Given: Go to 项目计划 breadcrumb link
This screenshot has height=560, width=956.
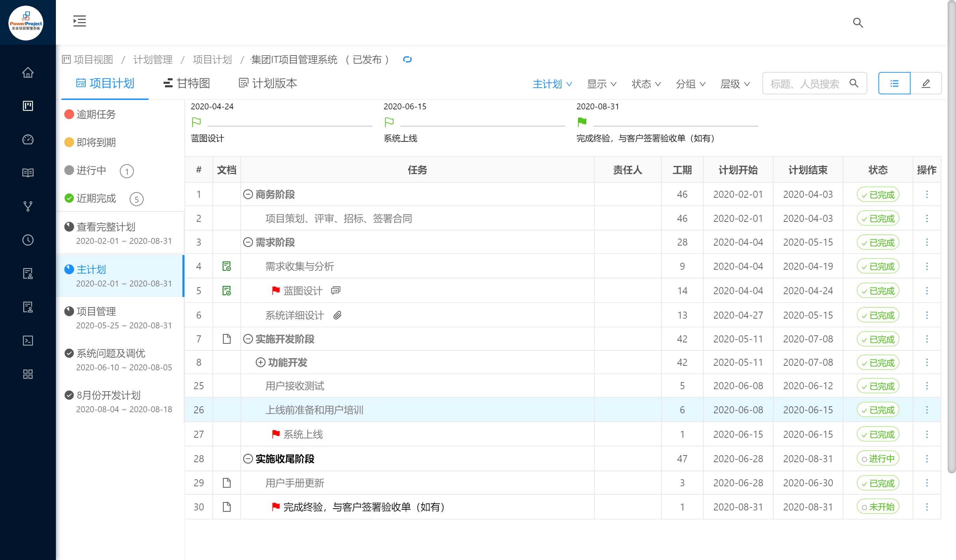Looking at the screenshot, I should pos(212,60).
